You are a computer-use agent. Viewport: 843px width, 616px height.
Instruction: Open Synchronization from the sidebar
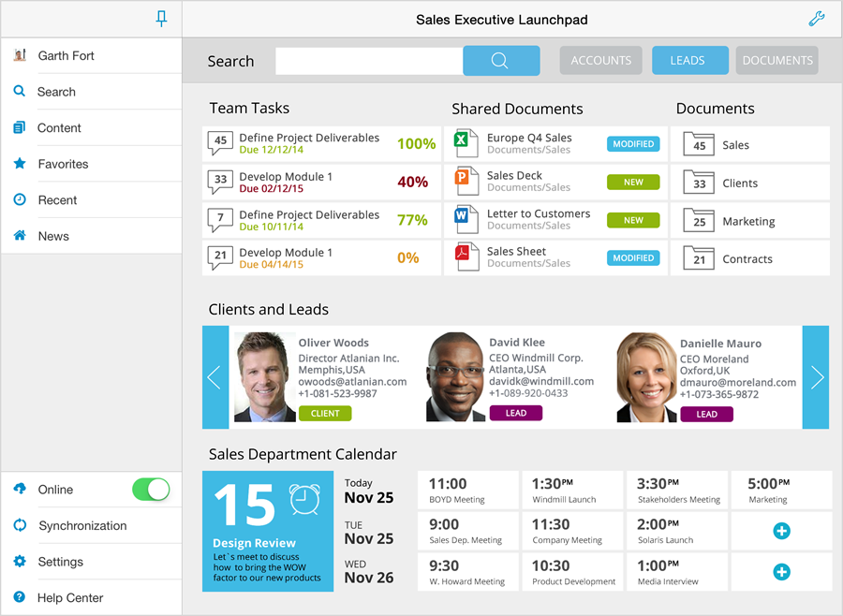point(82,526)
